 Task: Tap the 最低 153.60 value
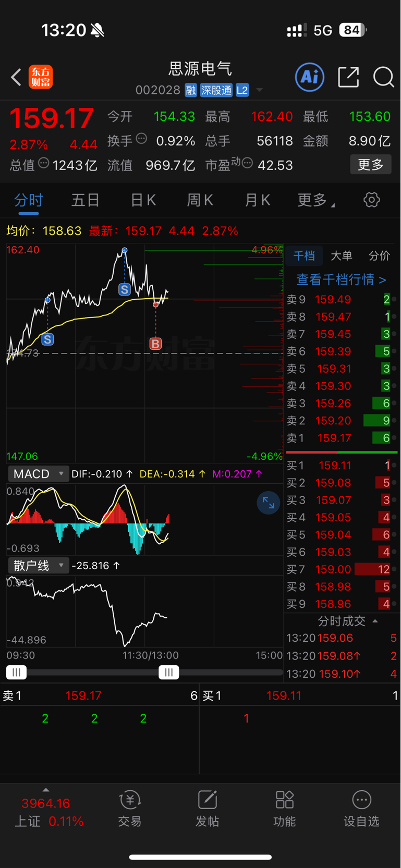coord(370,116)
